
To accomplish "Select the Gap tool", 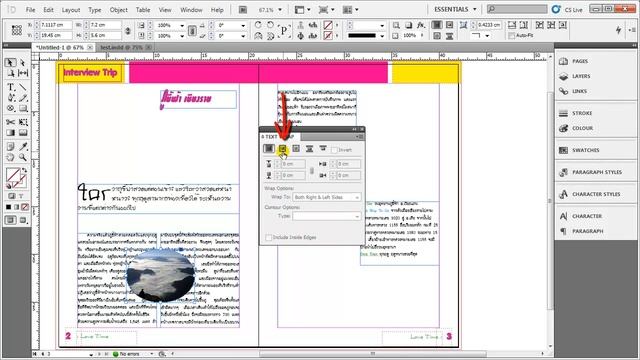I will (23, 73).
